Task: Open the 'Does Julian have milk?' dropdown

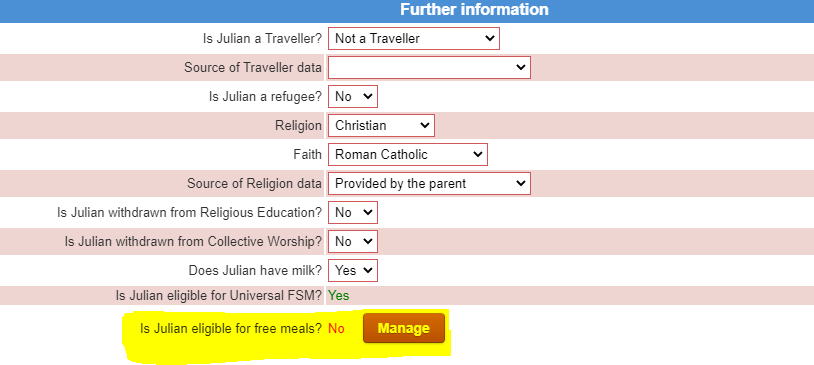Action: 352,271
